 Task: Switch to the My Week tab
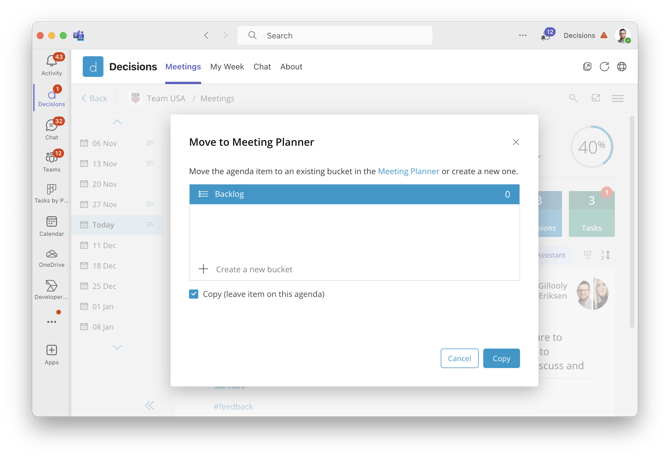click(227, 67)
